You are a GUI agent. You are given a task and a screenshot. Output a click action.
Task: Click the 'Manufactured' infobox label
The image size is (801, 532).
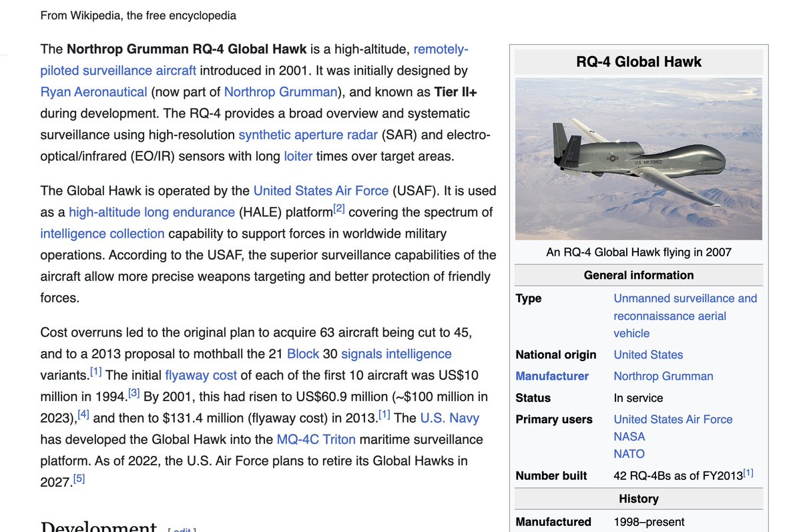point(553,522)
